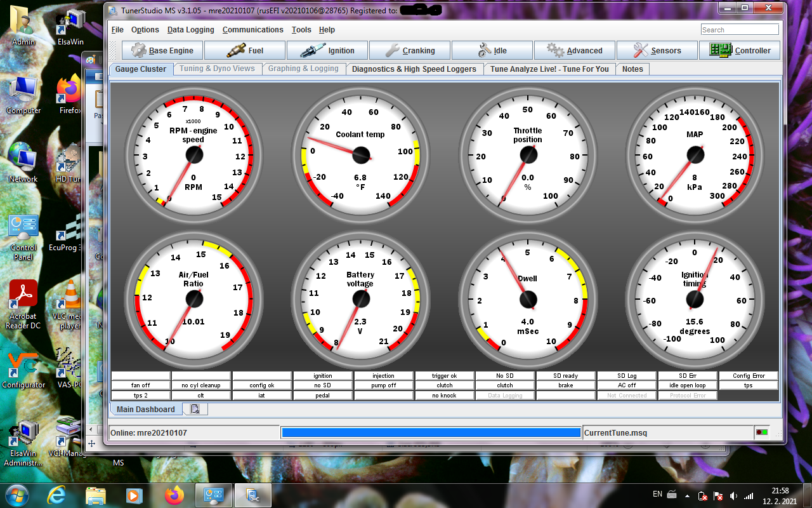Open the Sensors settings menu

(x=657, y=50)
